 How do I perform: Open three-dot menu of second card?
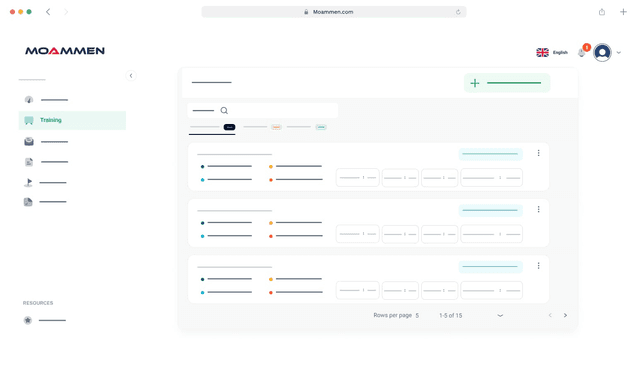pyautogui.click(x=538, y=209)
